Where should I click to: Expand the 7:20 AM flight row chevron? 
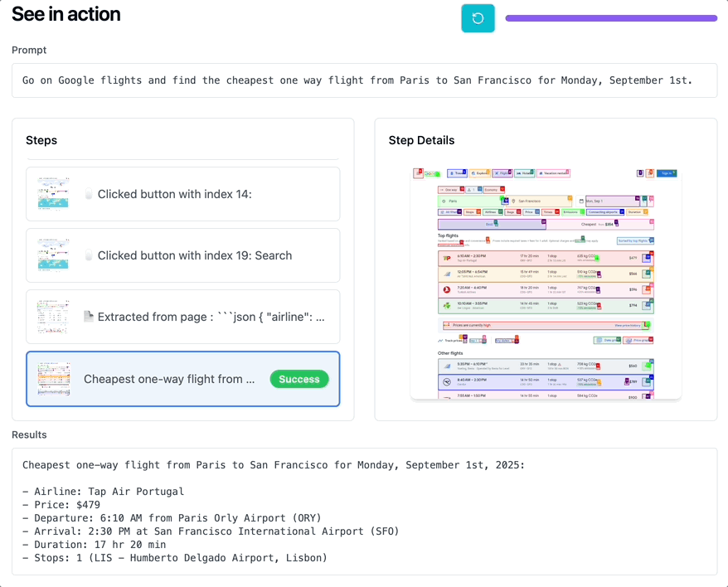pyautogui.click(x=646, y=290)
